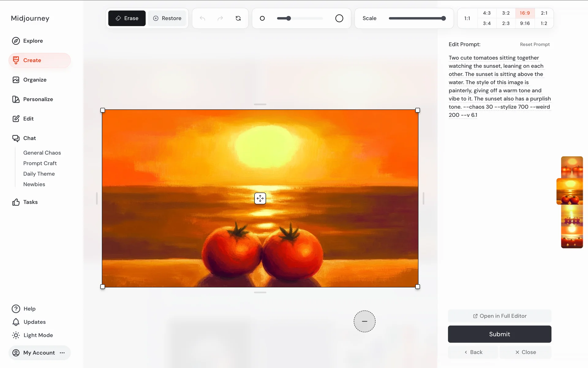Click Reset Prompt link
The width and height of the screenshot is (588, 368).
pyautogui.click(x=535, y=44)
